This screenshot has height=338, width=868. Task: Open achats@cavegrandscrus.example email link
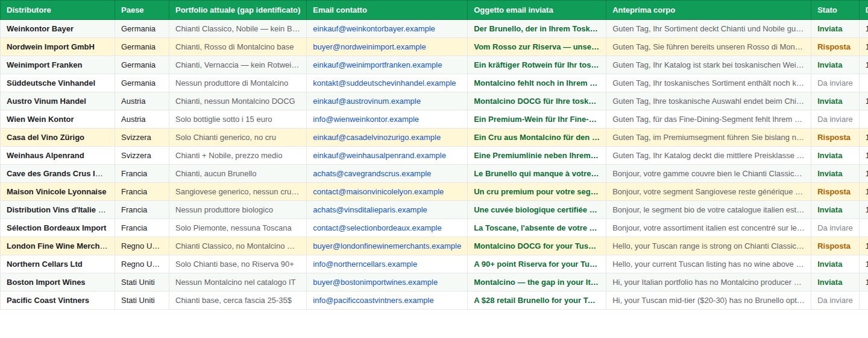click(x=372, y=174)
